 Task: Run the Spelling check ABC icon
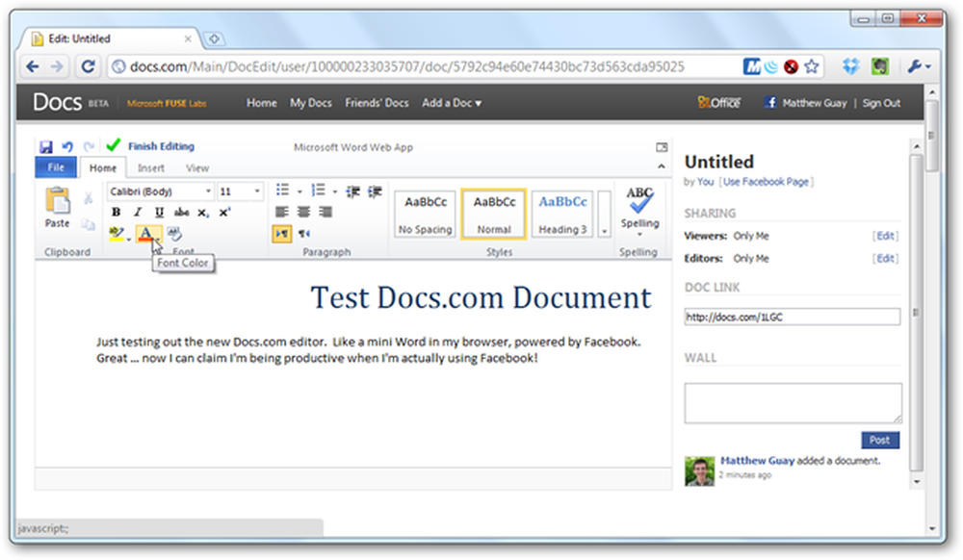click(639, 200)
